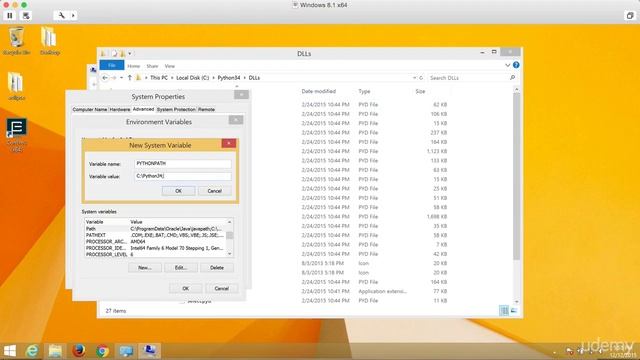Screen dimensions: 640x360
Task: Select the dark E shortcut icon on desktop
Action: [16, 135]
